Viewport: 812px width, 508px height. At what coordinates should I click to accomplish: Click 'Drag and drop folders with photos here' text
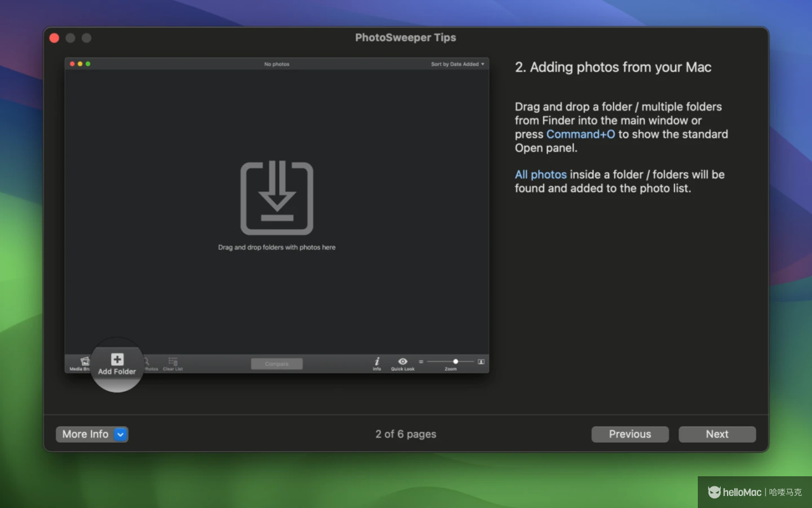(x=277, y=248)
